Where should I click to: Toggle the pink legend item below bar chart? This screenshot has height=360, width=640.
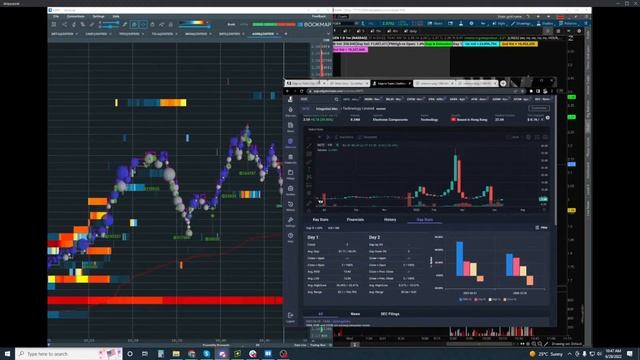[x=480, y=299]
